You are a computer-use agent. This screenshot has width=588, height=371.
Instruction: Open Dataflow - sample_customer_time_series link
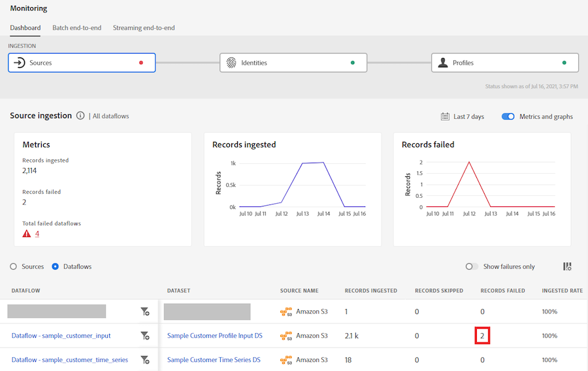click(70, 360)
